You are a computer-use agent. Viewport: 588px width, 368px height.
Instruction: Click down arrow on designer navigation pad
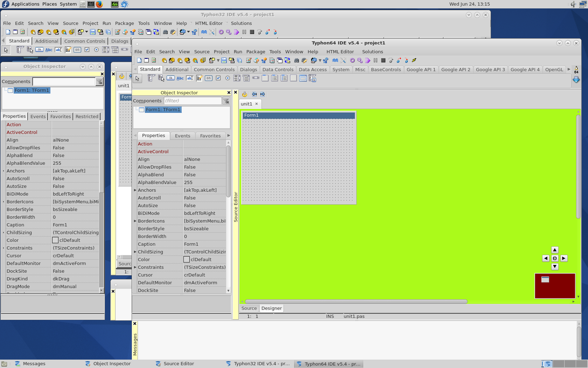555,267
